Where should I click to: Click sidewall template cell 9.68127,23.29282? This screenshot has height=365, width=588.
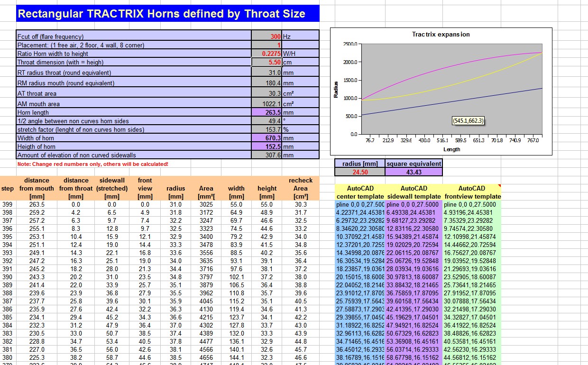(414, 220)
